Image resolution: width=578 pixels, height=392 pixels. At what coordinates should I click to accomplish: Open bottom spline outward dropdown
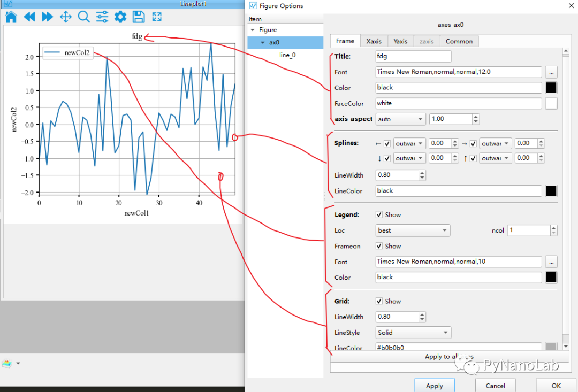pyautogui.click(x=409, y=158)
